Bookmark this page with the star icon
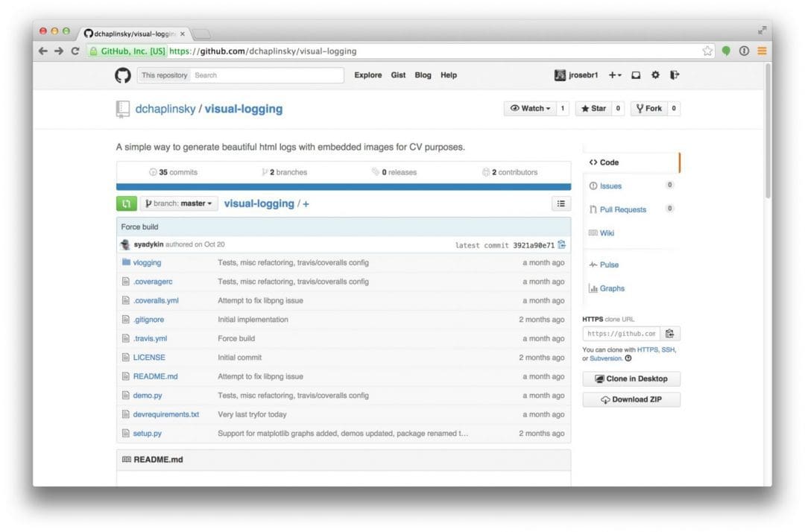The width and height of the screenshot is (805, 532). click(707, 51)
